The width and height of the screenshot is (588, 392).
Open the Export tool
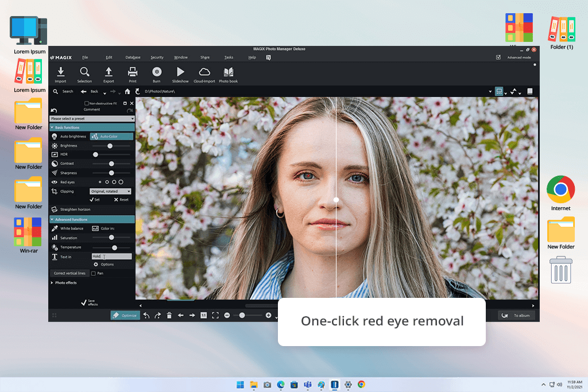[109, 75]
